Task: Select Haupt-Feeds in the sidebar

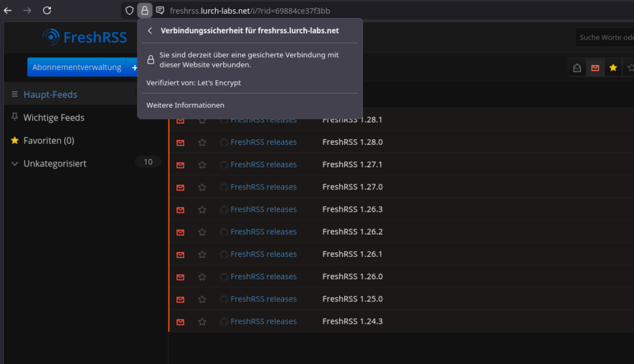Action: [50, 95]
